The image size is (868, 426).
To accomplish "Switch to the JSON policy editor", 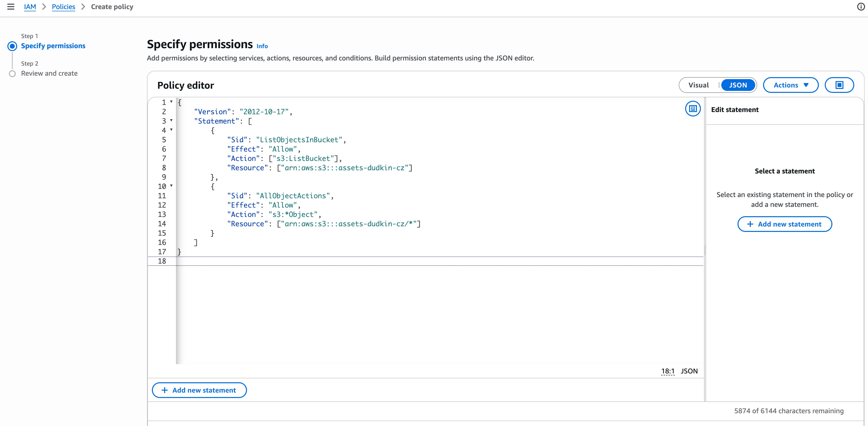I will pos(738,85).
